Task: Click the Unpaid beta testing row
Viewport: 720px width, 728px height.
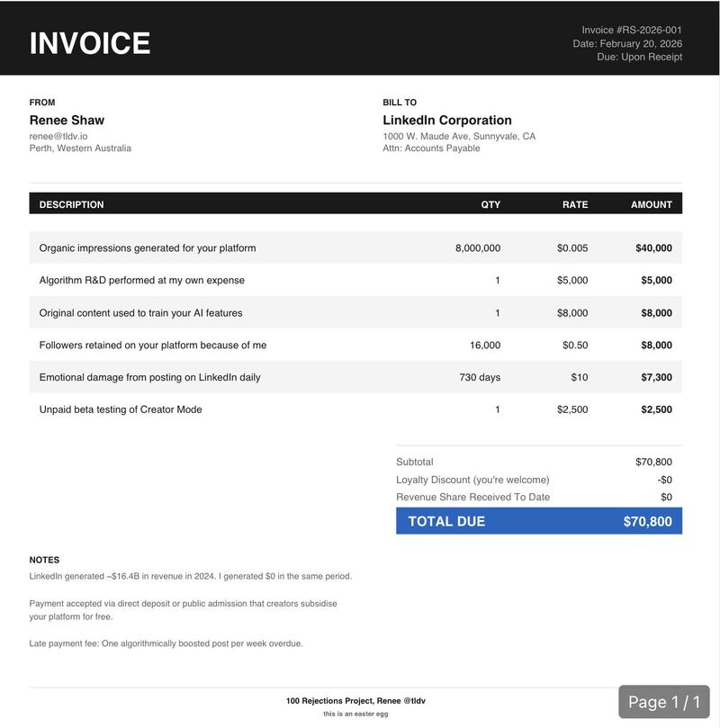Action: coord(121,409)
